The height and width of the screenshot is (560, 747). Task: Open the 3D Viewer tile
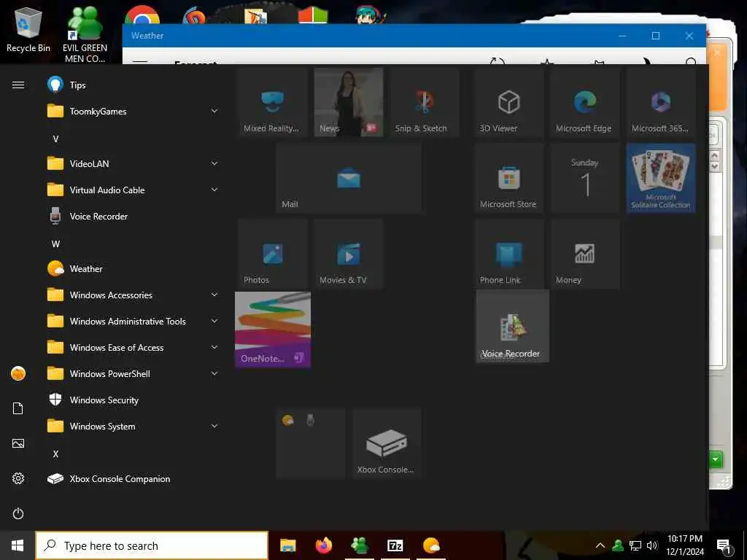click(x=508, y=102)
